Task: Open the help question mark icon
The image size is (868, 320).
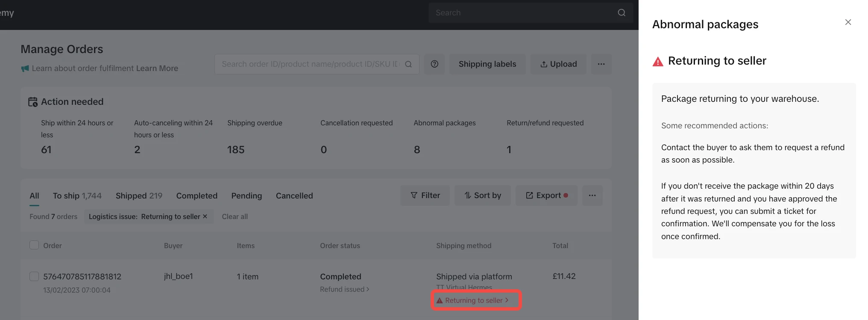Action: 434,64
